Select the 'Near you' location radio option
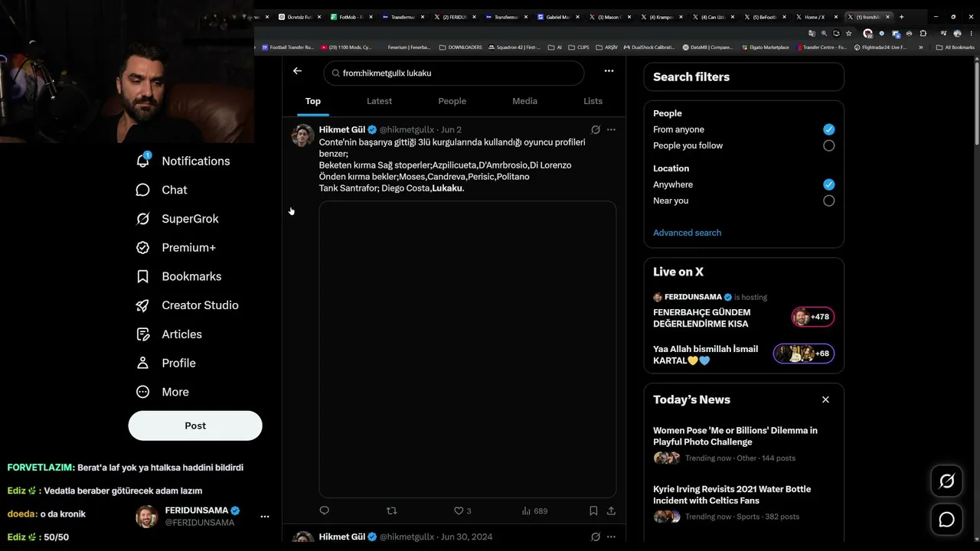980x551 pixels. [x=828, y=201]
